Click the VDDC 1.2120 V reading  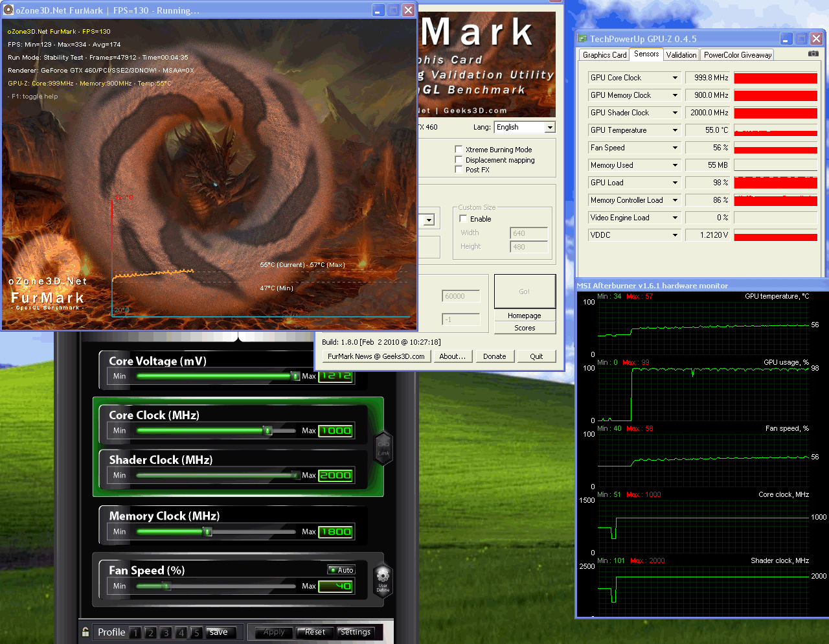click(708, 235)
